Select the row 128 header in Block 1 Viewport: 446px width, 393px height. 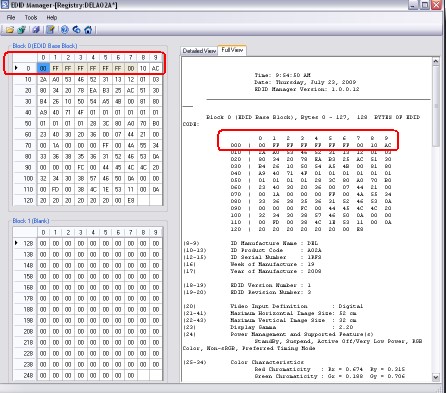(25, 243)
